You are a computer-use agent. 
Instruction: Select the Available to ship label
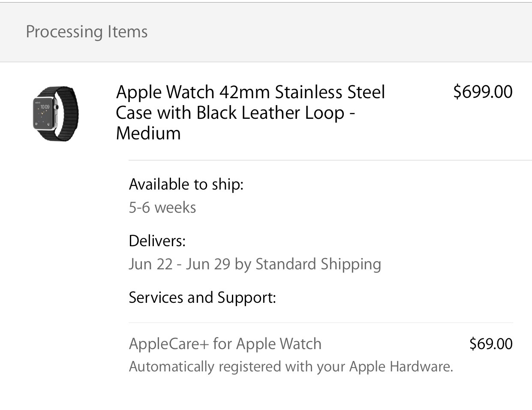coord(186,184)
